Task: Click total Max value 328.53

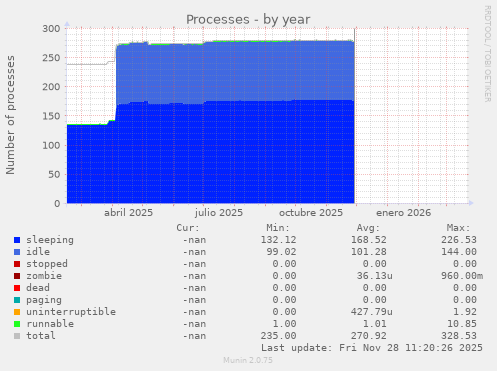Action: coord(459,336)
